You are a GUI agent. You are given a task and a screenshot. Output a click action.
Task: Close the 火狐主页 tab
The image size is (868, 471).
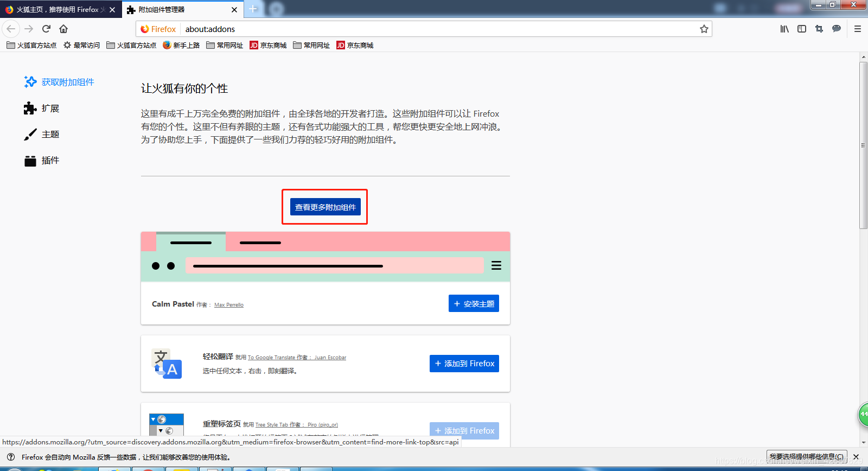click(112, 10)
